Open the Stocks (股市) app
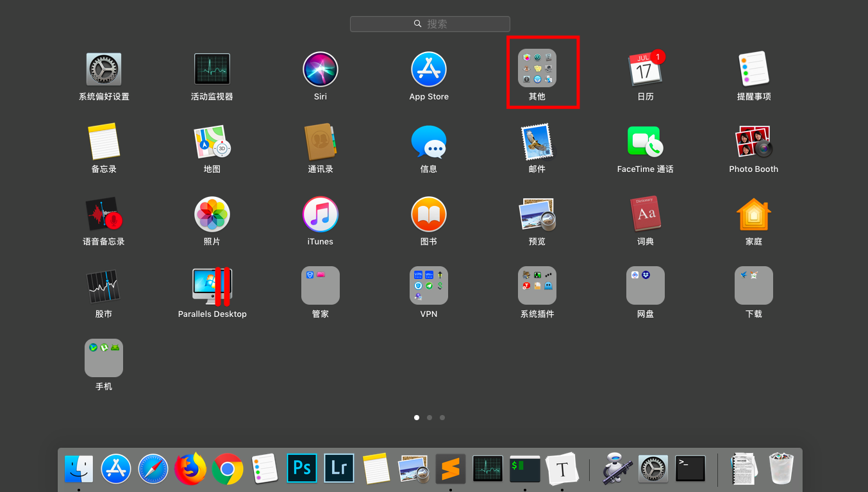The image size is (868, 492). (104, 287)
